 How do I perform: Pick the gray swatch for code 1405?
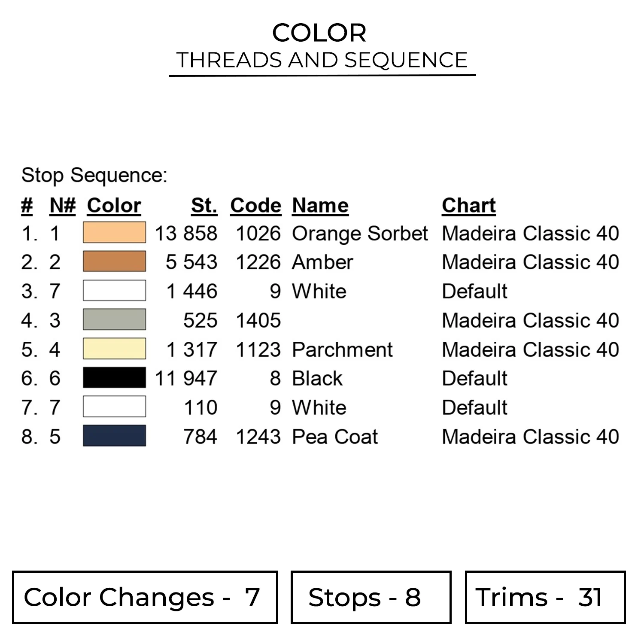pyautogui.click(x=114, y=319)
